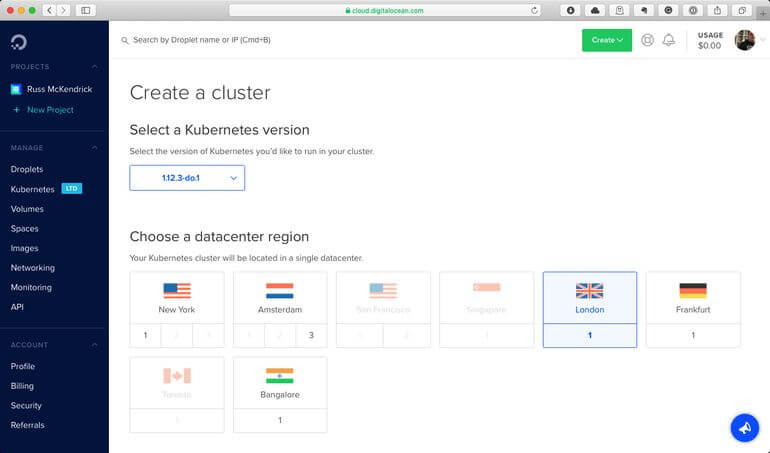
Task: Open the notifications bell icon
Action: click(669, 40)
